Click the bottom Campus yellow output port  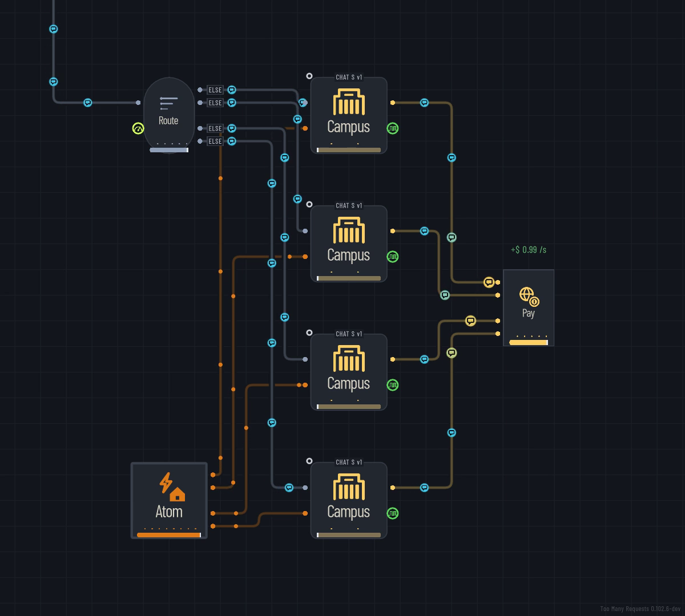point(393,488)
